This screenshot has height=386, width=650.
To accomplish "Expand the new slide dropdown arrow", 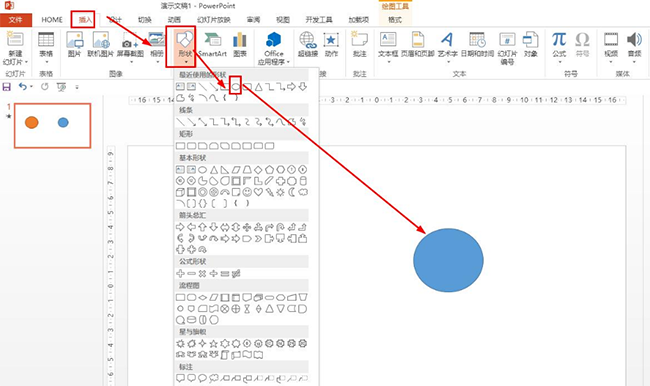I will click(x=26, y=62).
